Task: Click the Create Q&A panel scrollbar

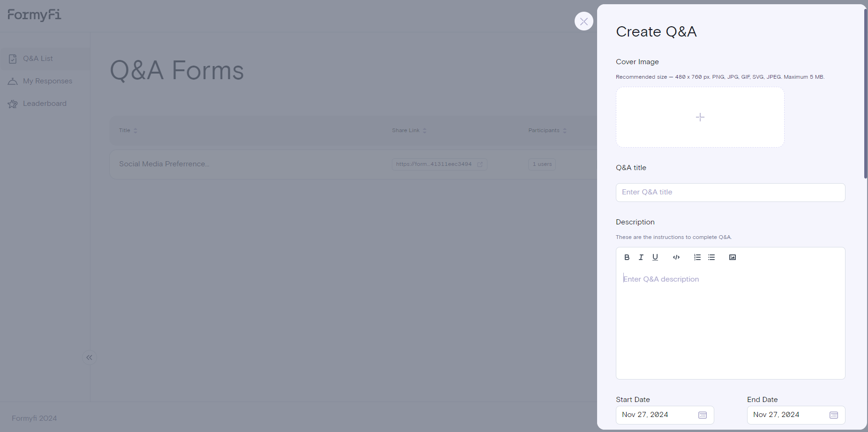Action: [x=865, y=94]
